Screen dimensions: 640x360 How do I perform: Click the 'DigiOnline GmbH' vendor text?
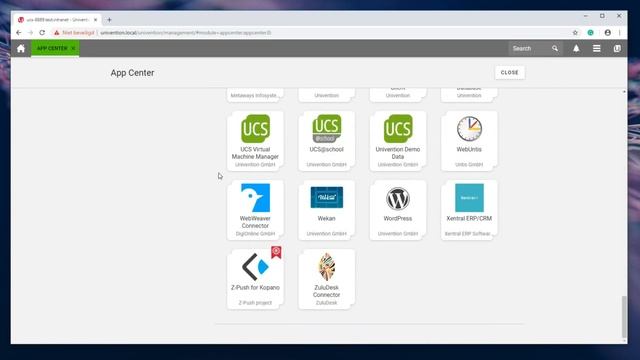[x=255, y=234]
